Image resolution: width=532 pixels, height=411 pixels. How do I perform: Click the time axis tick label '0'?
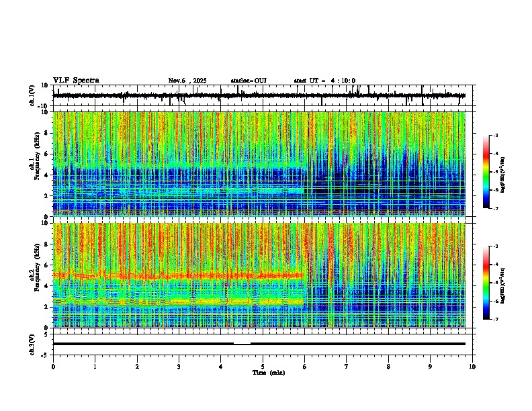53,367
